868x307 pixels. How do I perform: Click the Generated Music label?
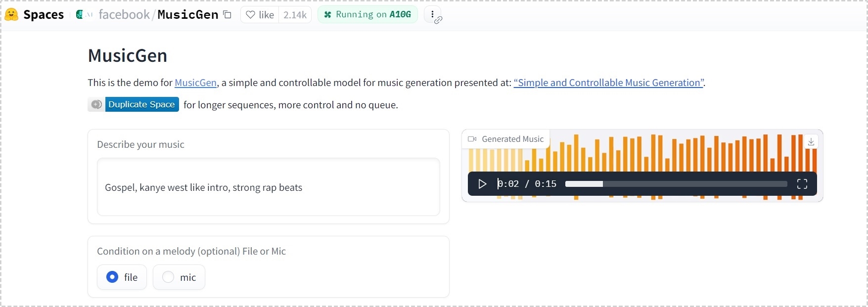512,139
